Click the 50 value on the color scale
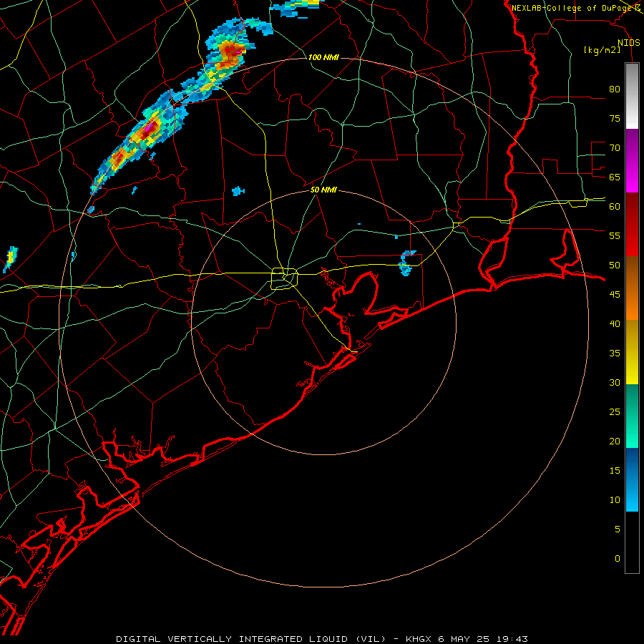 click(x=615, y=265)
